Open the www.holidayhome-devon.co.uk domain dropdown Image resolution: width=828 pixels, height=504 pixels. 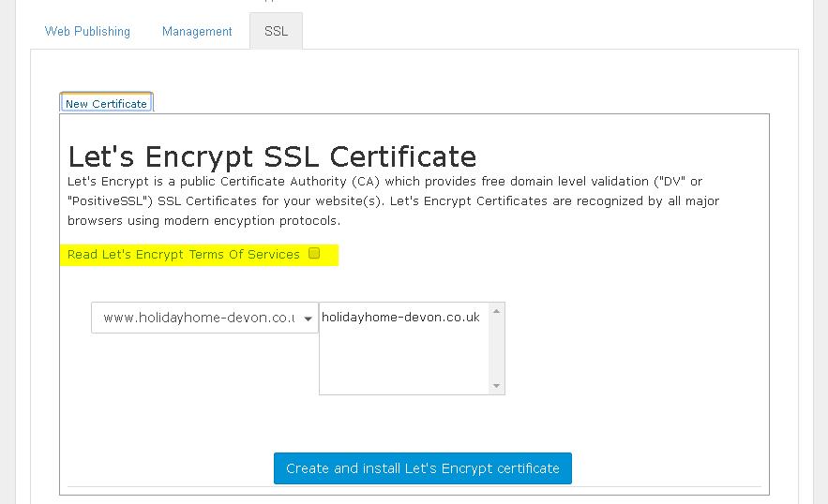click(197, 318)
